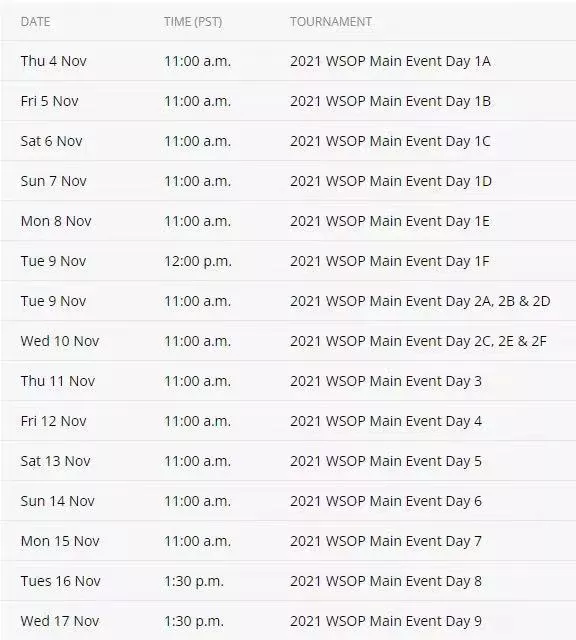Click the DATE column header

tap(36, 22)
